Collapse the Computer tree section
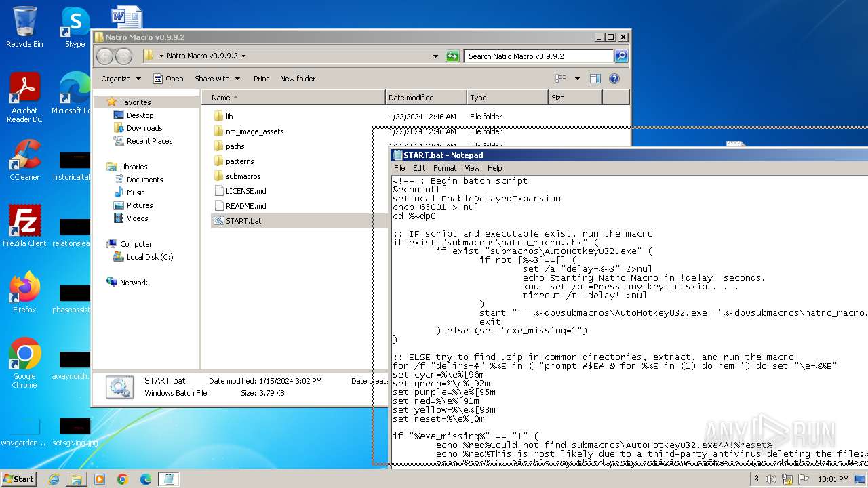This screenshot has height=488, width=868. pos(101,244)
